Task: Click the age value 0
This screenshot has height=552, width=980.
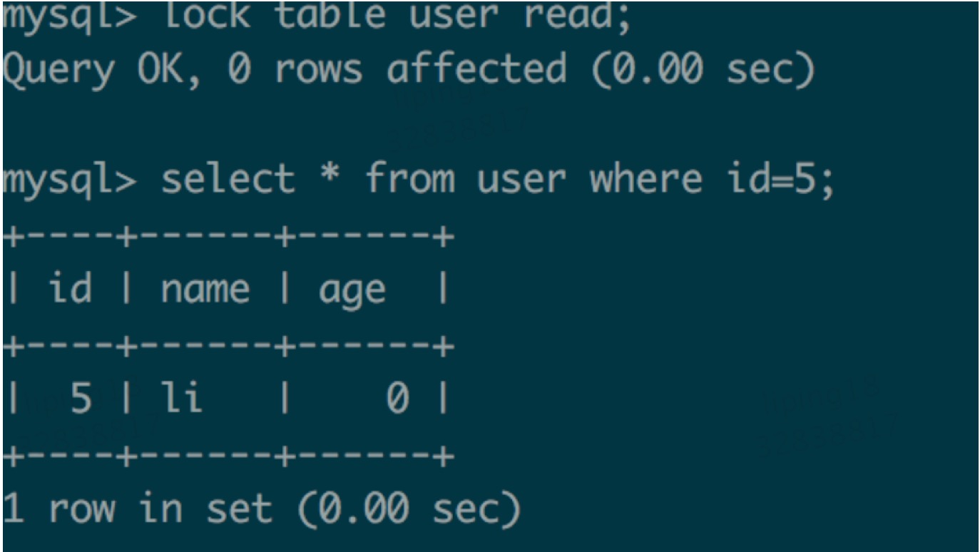Action: click(x=397, y=398)
